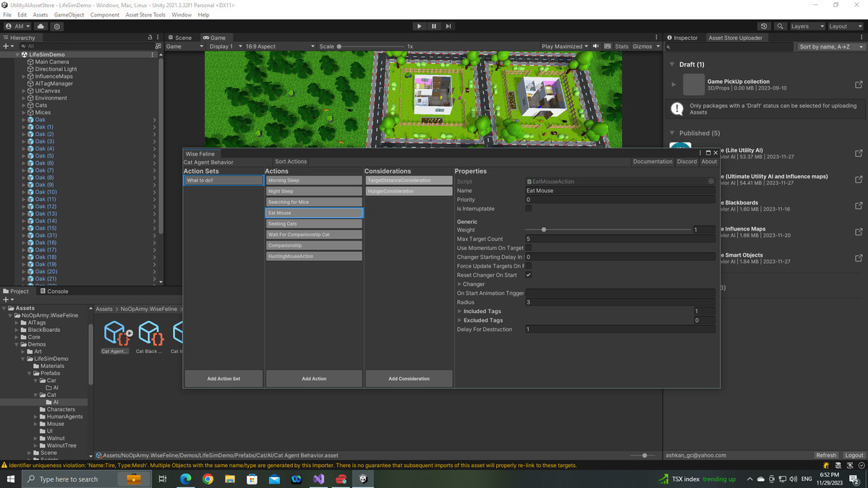The image size is (868, 488).
Task: Open Documentation in Wise Feline window
Action: tap(652, 162)
